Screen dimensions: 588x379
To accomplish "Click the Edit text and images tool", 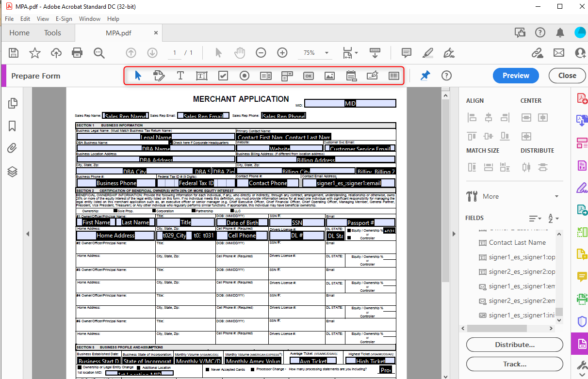I will 159,76.
